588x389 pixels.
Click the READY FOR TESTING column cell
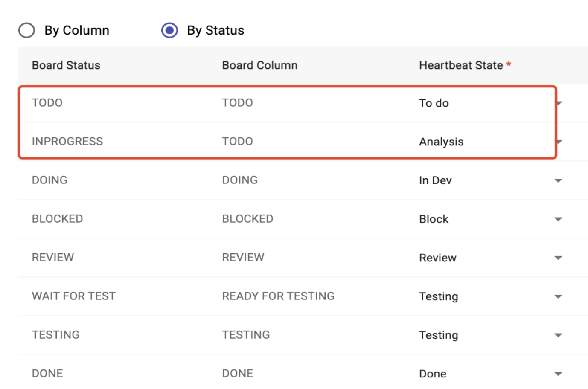coord(278,296)
